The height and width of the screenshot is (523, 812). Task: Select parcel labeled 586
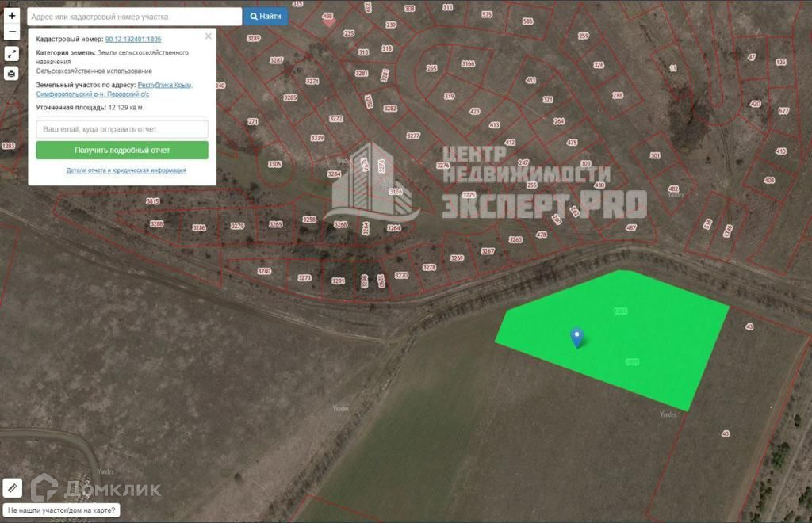point(527,21)
